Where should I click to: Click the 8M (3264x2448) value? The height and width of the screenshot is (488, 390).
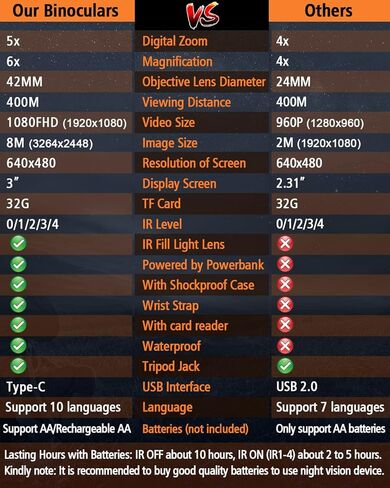(49, 143)
